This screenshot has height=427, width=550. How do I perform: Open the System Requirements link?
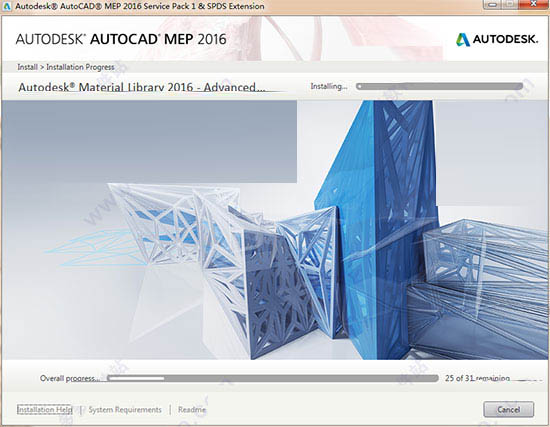(125, 409)
